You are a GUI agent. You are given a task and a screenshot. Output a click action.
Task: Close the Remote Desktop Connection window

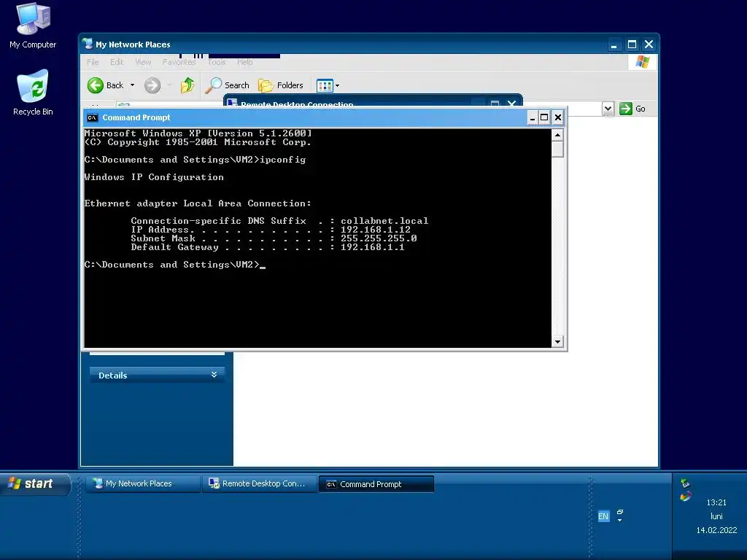pyautogui.click(x=511, y=104)
